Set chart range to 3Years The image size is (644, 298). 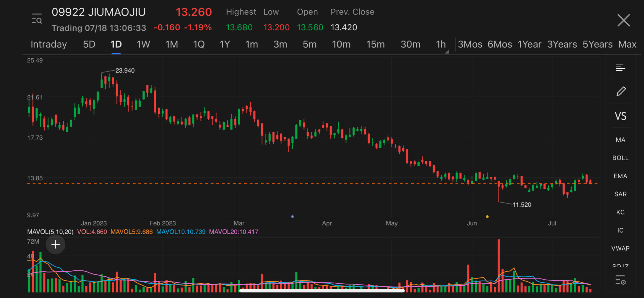coord(562,44)
